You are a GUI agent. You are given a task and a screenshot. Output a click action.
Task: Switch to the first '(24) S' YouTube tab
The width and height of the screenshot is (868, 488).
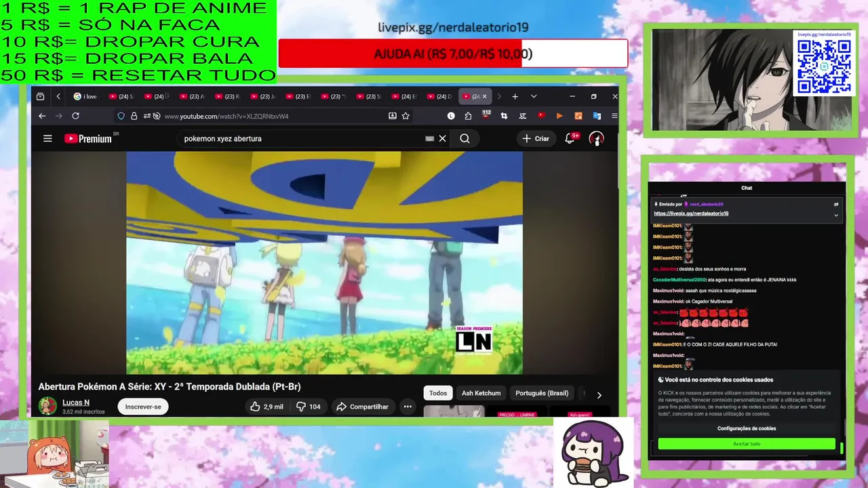tap(121, 96)
